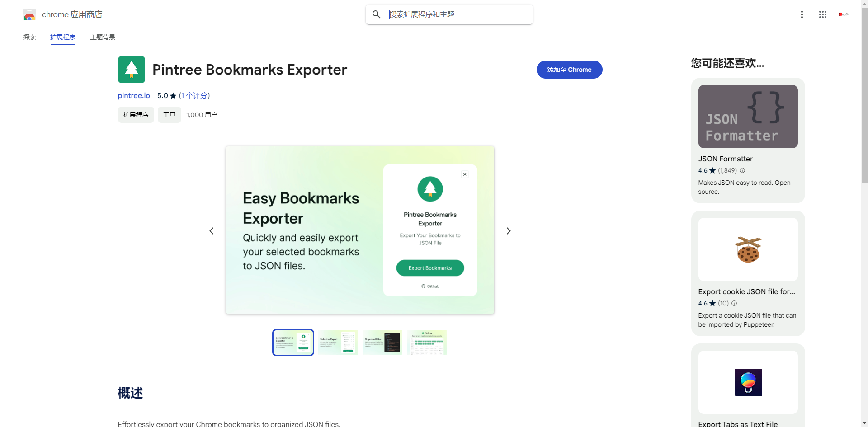Open the pintree.io publisher link

click(134, 96)
